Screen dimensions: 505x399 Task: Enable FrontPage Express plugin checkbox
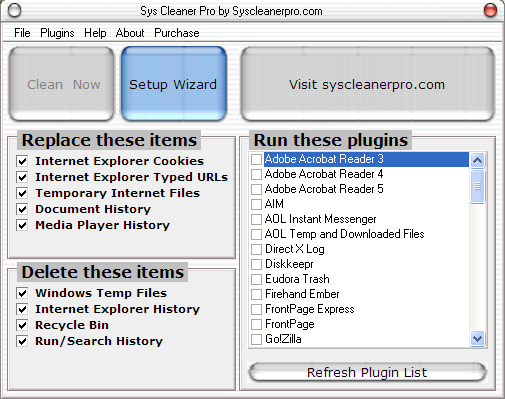[x=256, y=309]
